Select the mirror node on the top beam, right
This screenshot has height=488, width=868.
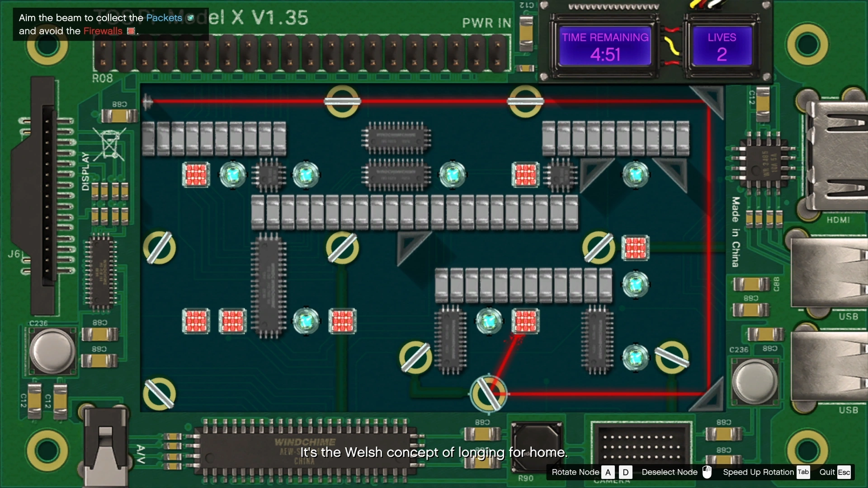[x=525, y=101]
